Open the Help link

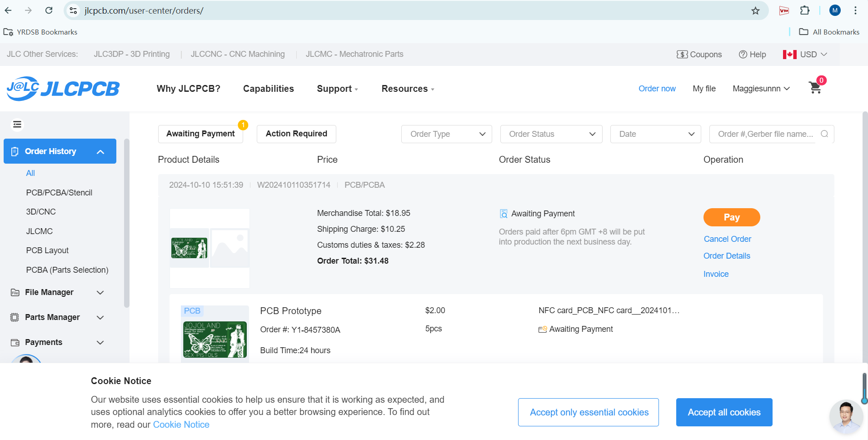tap(752, 55)
